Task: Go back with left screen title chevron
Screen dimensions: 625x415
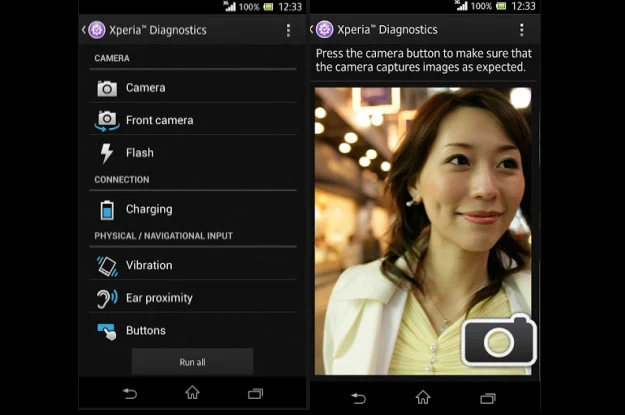Action: 84,30
